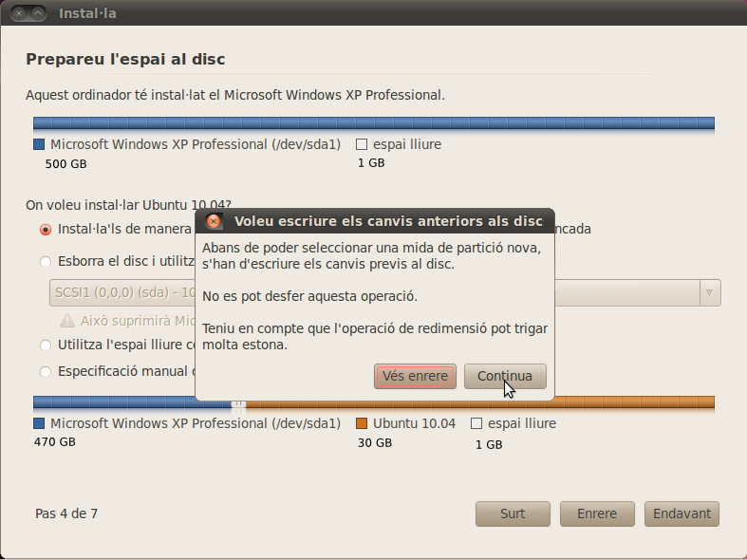This screenshot has width=747, height=560.
Task: Click the Vés enrere button
Action: click(x=415, y=376)
